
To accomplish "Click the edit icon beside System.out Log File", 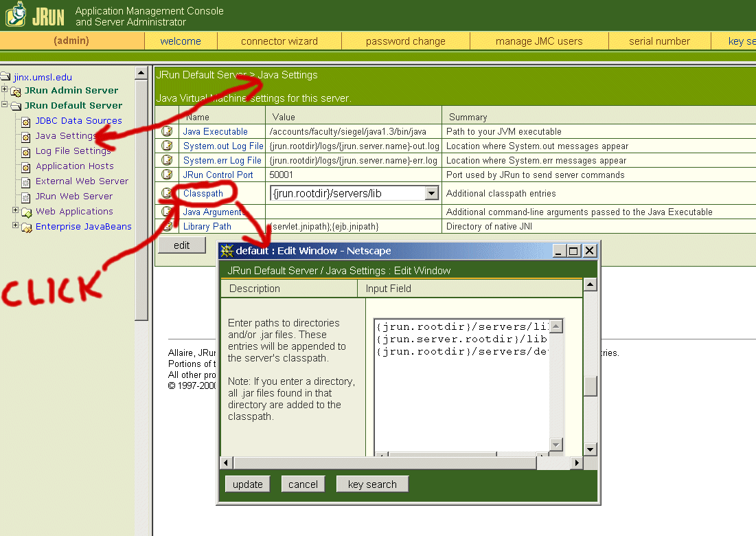I will tap(167, 146).
